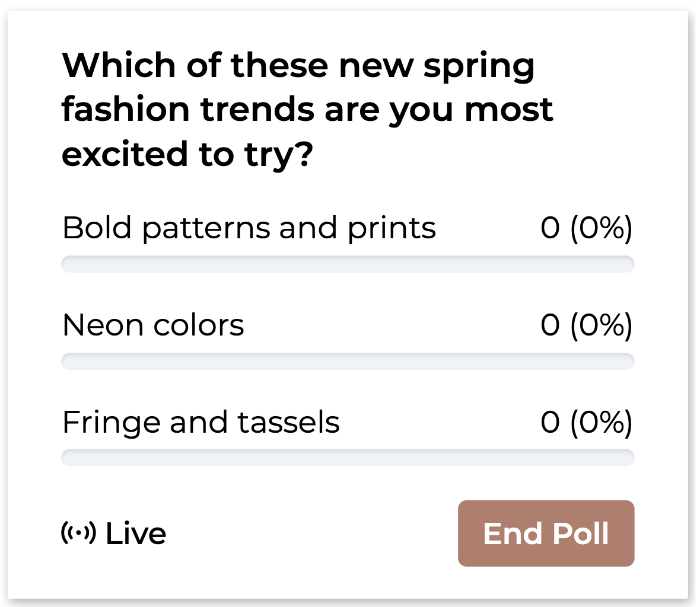This screenshot has width=700, height=607.
Task: Click the Neon colors progress bar
Action: [348, 361]
